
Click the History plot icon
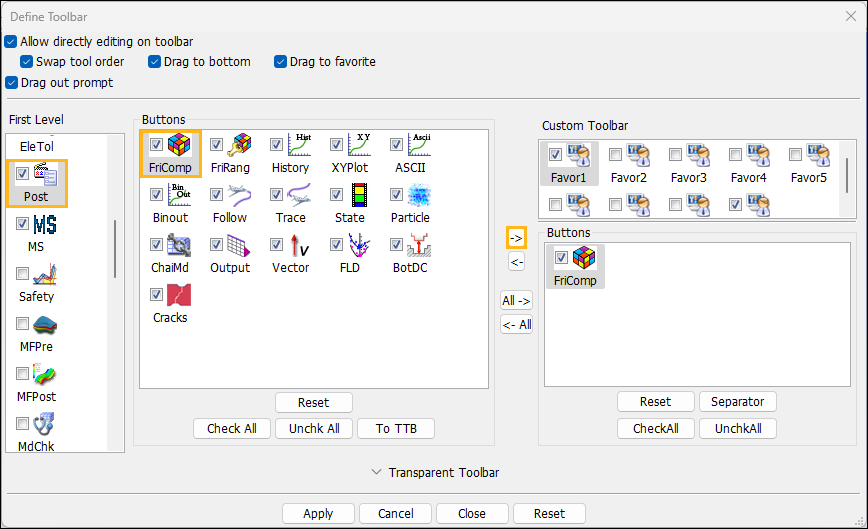point(297,147)
